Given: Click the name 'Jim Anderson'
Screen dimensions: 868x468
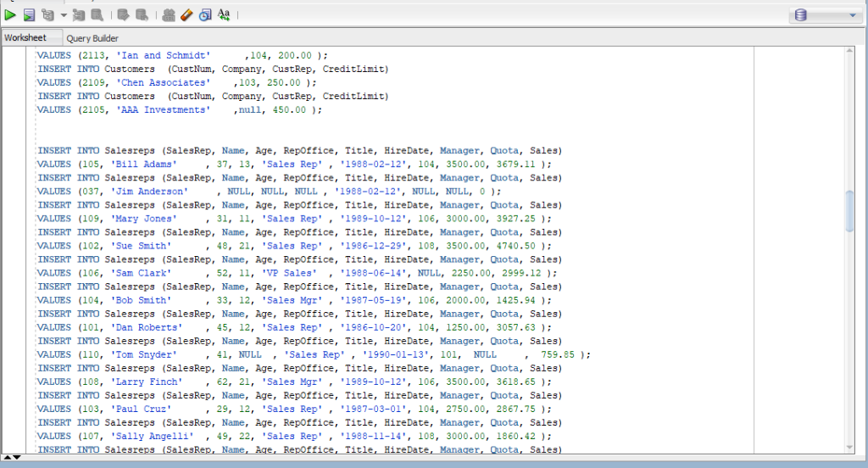Looking at the screenshot, I should (149, 191).
